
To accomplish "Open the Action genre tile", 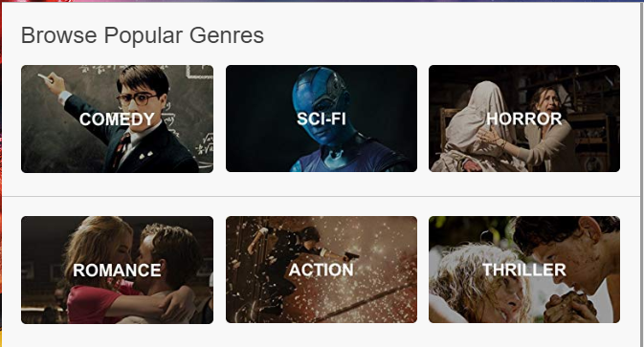I will tap(322, 270).
